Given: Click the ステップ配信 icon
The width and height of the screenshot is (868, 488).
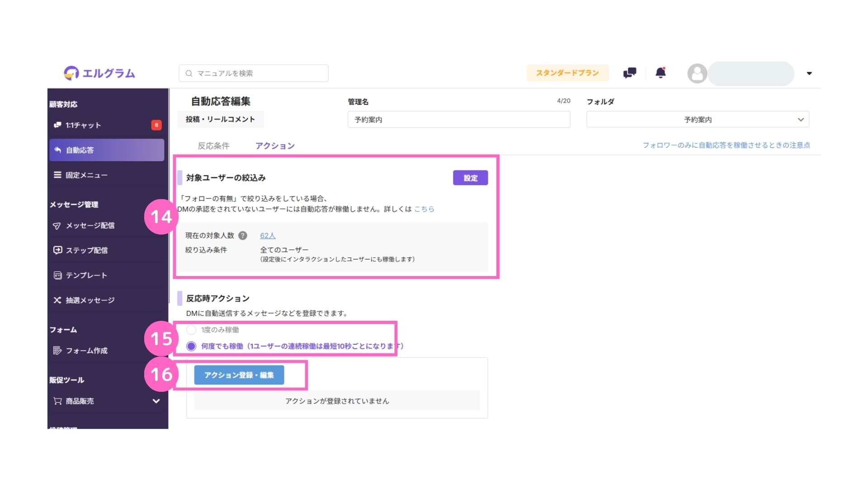Looking at the screenshot, I should point(57,250).
